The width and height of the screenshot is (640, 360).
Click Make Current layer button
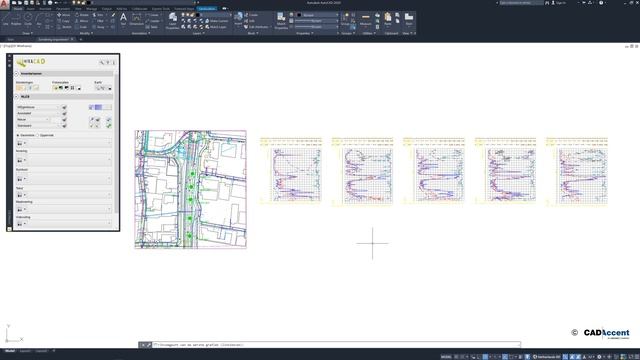217,21
